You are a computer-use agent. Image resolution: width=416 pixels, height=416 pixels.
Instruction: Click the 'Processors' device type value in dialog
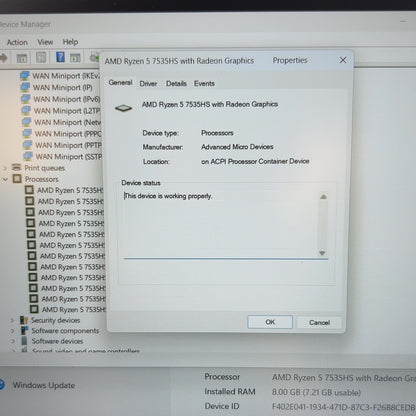coord(217,133)
